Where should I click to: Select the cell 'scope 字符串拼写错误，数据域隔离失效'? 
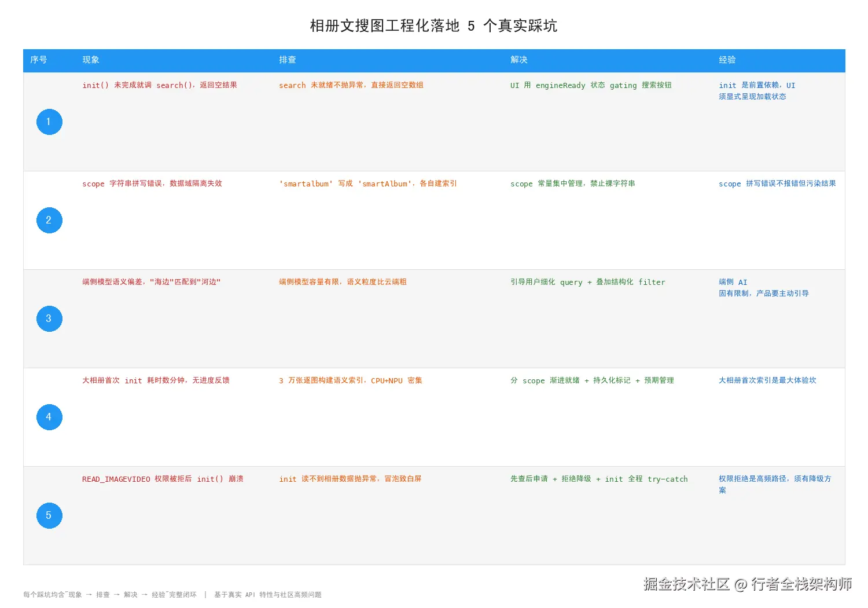tap(152, 184)
